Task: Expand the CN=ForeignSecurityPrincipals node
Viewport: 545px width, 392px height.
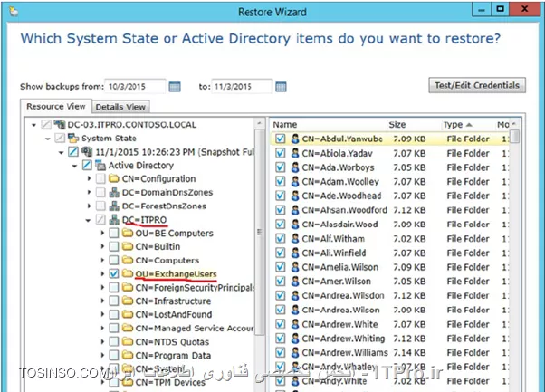Action: click(x=102, y=287)
